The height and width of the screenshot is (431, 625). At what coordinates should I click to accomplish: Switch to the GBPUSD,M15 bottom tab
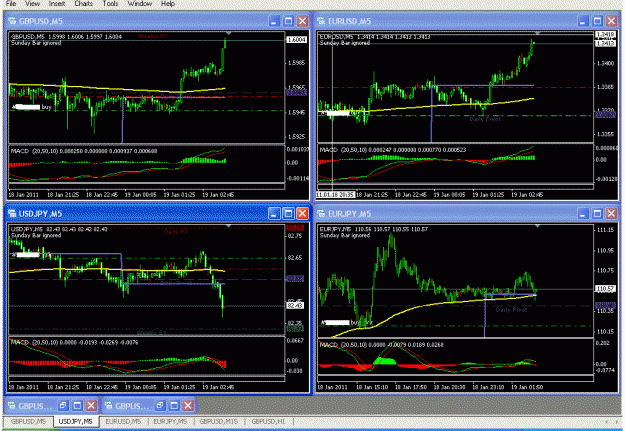(x=219, y=421)
